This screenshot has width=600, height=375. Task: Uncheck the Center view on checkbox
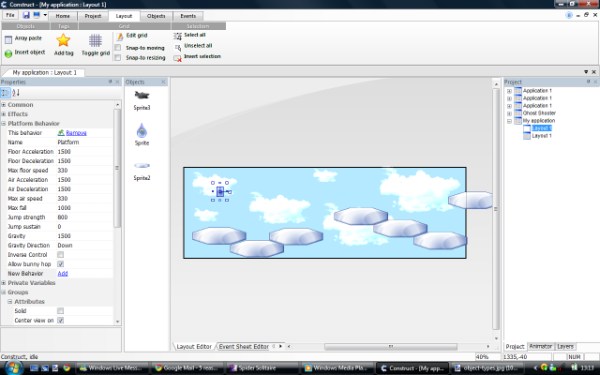tap(60, 320)
